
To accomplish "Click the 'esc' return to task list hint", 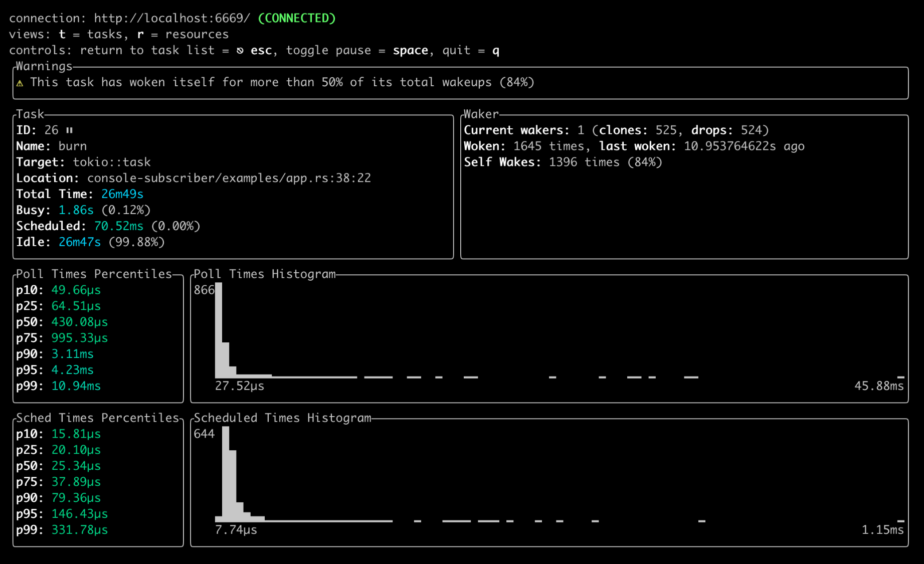I will tap(261, 50).
